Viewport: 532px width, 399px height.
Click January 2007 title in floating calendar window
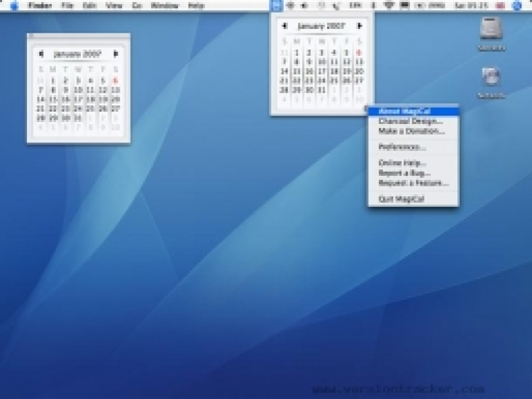click(77, 54)
